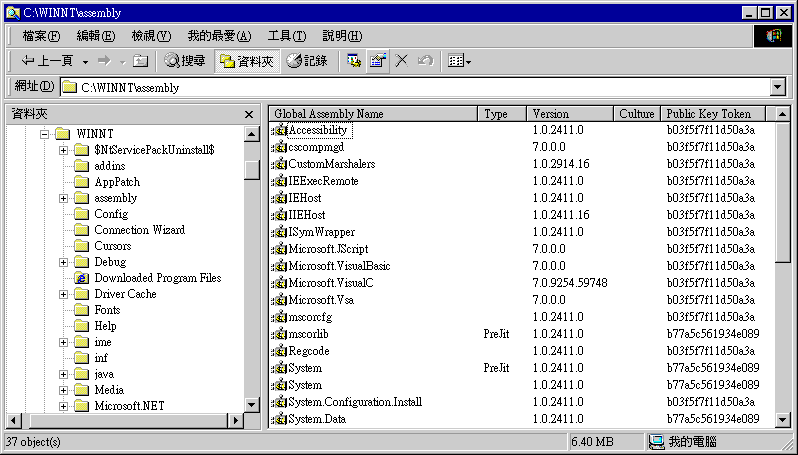Open the address bar dropdown arrow
Viewport: 798px width, 455px height.
point(778,88)
